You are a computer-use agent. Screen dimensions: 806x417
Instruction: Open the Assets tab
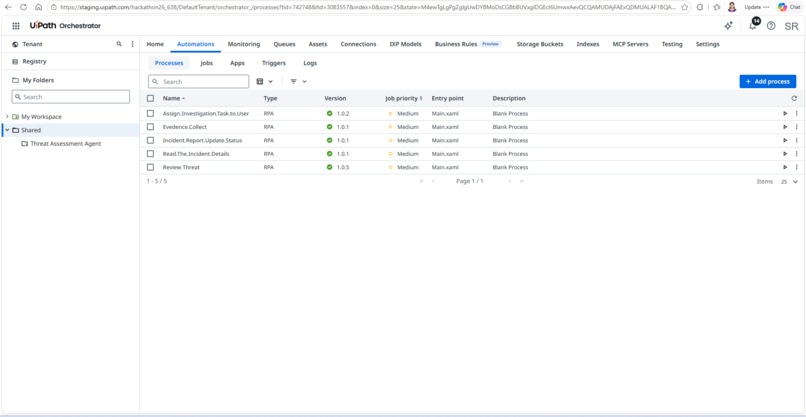[x=318, y=44]
